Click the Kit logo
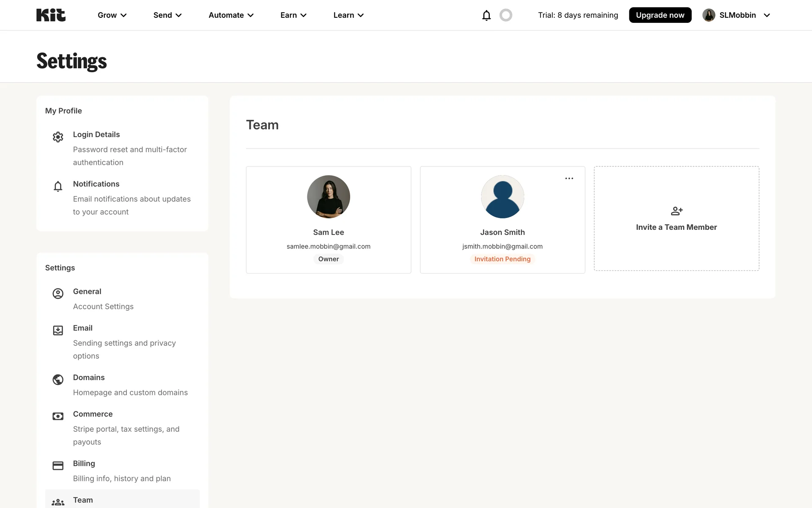812x508 pixels. [51, 15]
